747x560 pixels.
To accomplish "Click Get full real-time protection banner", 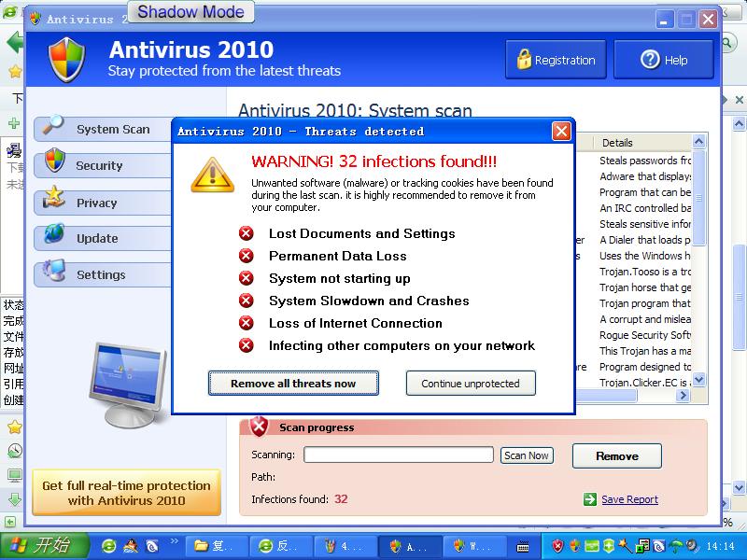I will 126,493.
